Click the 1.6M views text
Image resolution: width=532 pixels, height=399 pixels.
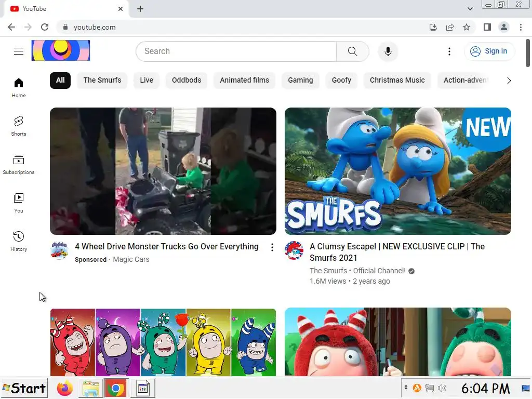point(328,281)
